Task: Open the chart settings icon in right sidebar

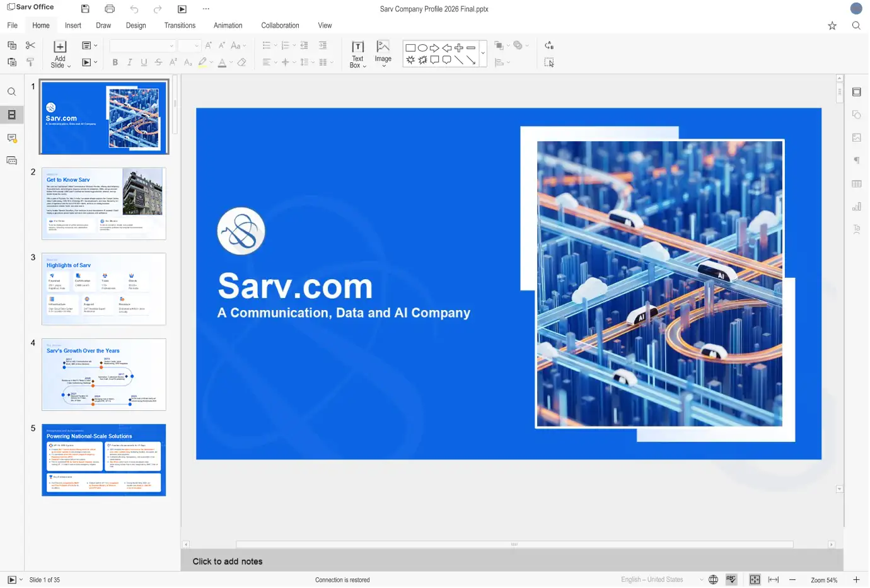Action: point(857,207)
